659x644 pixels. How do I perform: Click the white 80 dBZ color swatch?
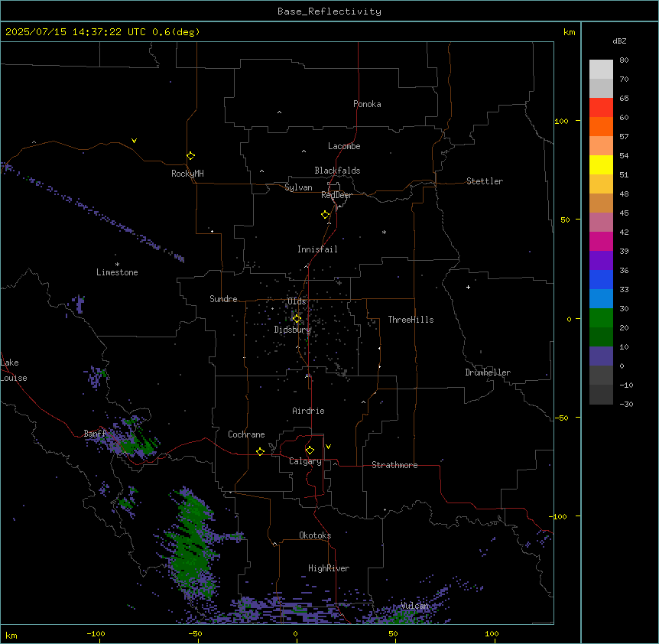[601, 70]
